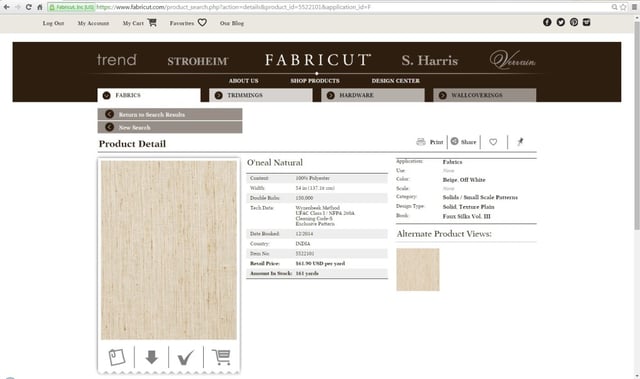Open My Cart shopping cart icon
This screenshot has width=640, height=379.
click(152, 22)
